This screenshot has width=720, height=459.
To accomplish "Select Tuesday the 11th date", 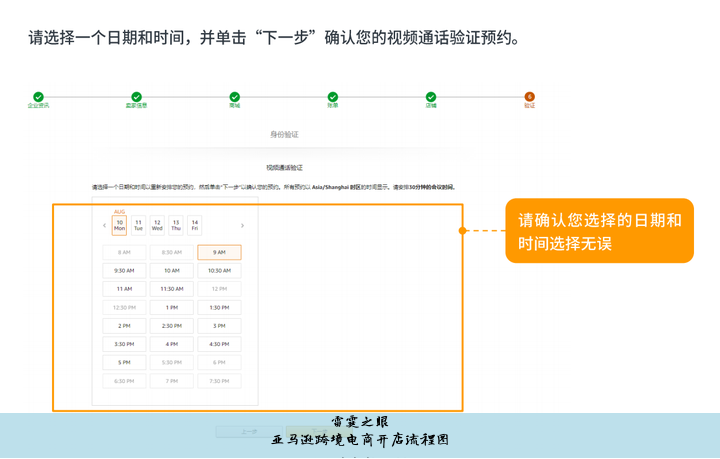I will pyautogui.click(x=138, y=225).
